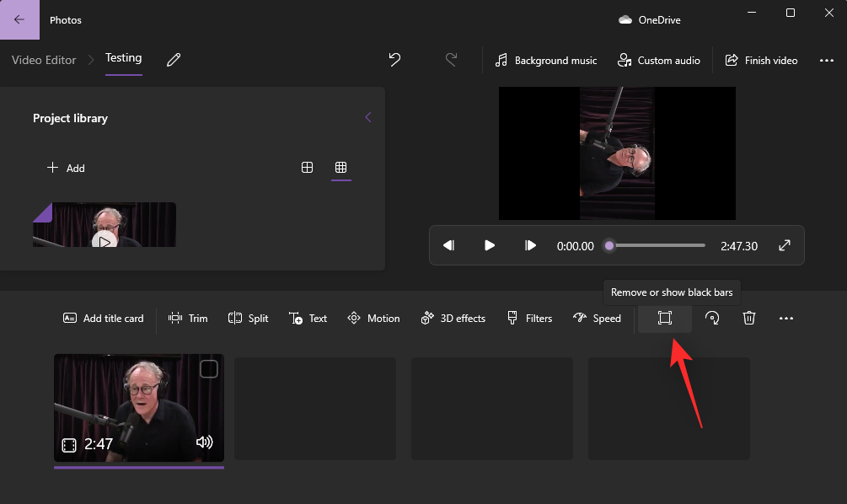Screen dimensions: 847x504
Task: Collapse the Project library panel
Action: point(367,117)
